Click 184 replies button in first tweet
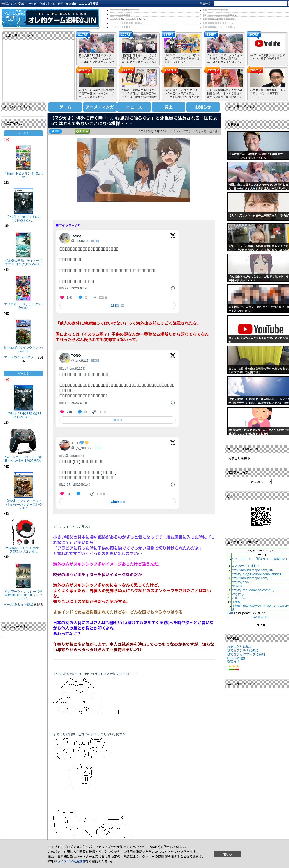The height and width of the screenshot is (868, 289). pyautogui.click(x=117, y=305)
